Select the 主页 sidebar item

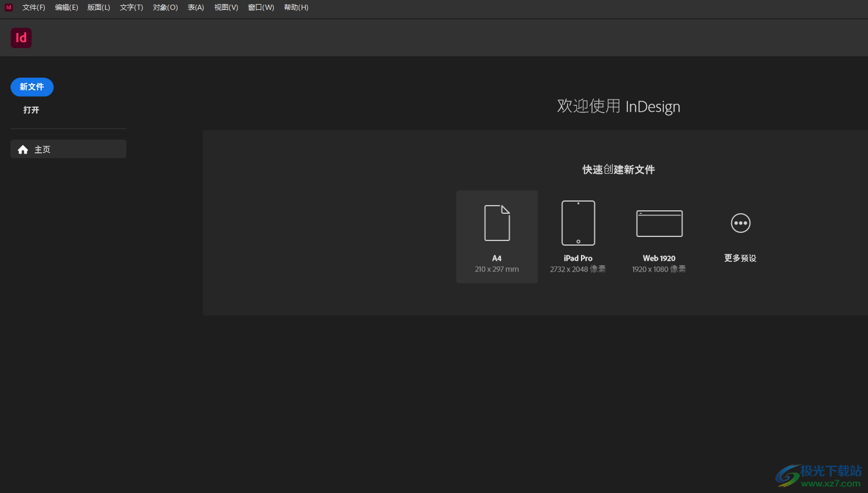(x=68, y=149)
